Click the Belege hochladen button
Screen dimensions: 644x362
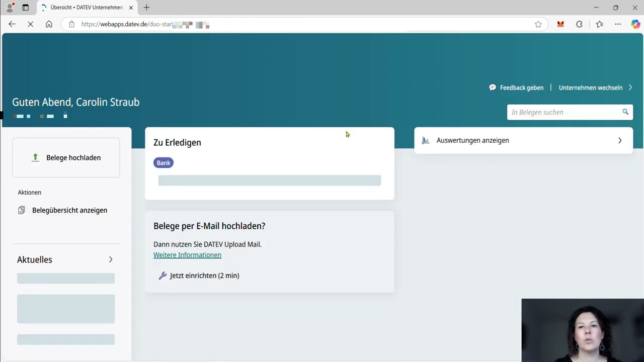coord(66,157)
